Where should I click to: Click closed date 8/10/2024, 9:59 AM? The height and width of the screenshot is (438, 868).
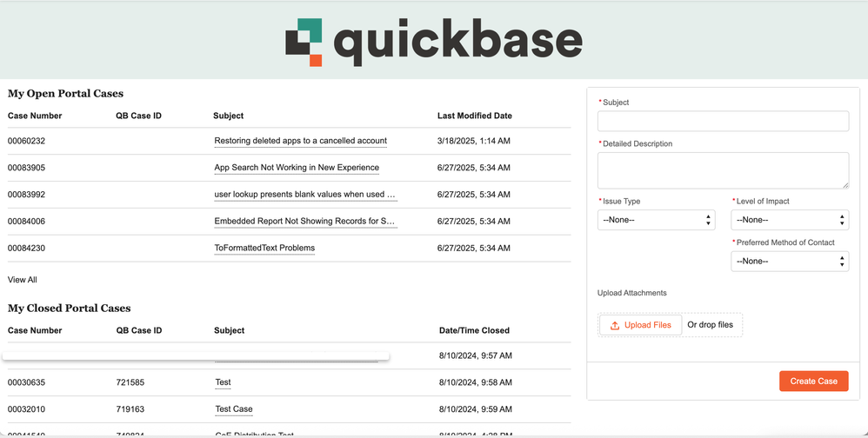pos(476,409)
